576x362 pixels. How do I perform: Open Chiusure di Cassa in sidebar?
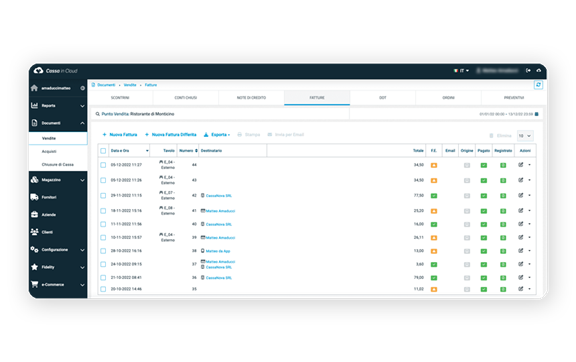click(58, 165)
